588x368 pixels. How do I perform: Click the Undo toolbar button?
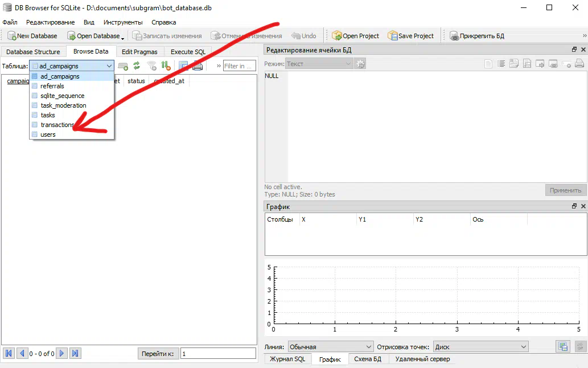click(x=304, y=36)
